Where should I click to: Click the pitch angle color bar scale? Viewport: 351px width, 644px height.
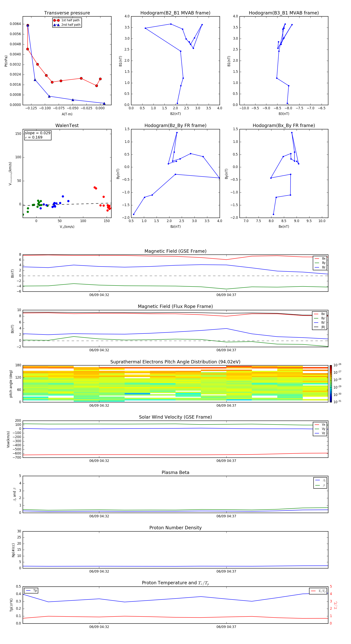(x=331, y=384)
